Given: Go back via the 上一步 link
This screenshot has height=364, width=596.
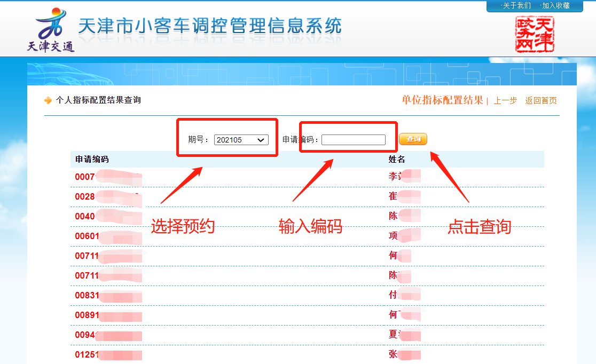Looking at the screenshot, I should [x=505, y=101].
